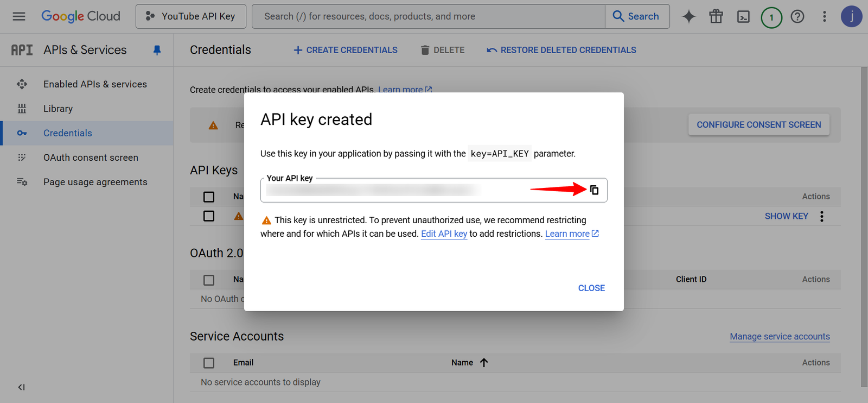Close the API key created dialog
Viewport: 868px width, 403px height.
click(x=591, y=288)
